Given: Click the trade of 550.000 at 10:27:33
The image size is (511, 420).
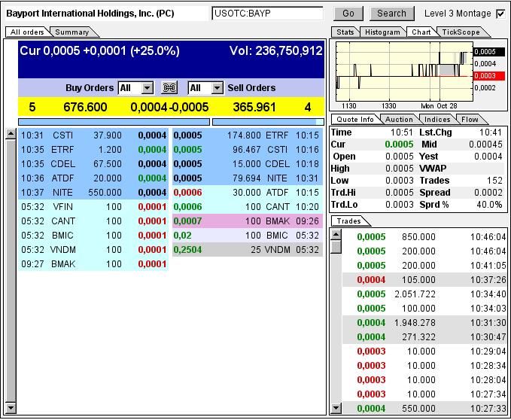Looking at the screenshot, I should 424,408.
